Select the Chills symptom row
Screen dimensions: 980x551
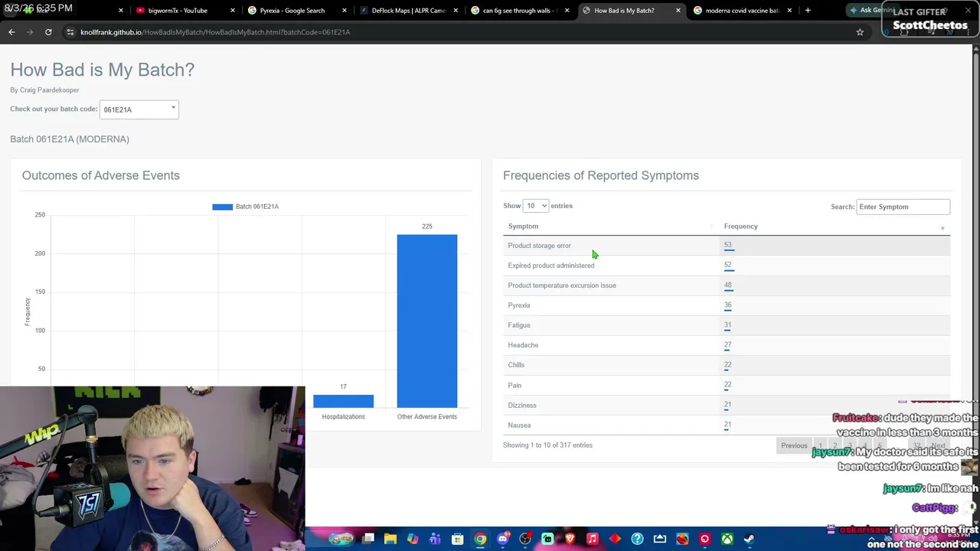(x=726, y=365)
